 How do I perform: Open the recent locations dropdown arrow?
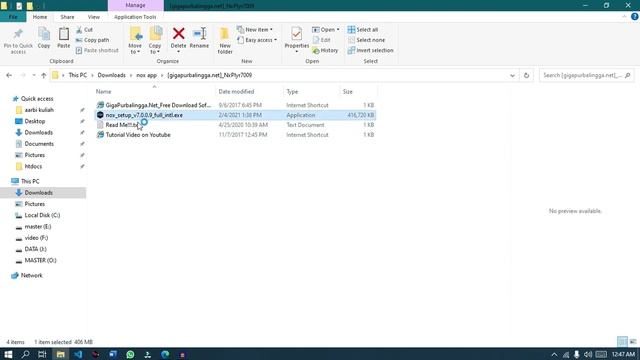click(x=33, y=75)
